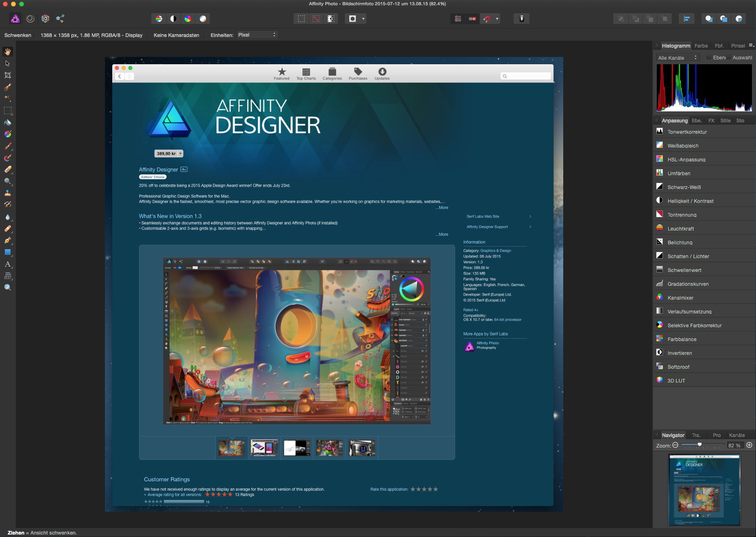The height and width of the screenshot is (537, 756).
Task: Switch to the Photo persona icon
Action: coord(15,19)
